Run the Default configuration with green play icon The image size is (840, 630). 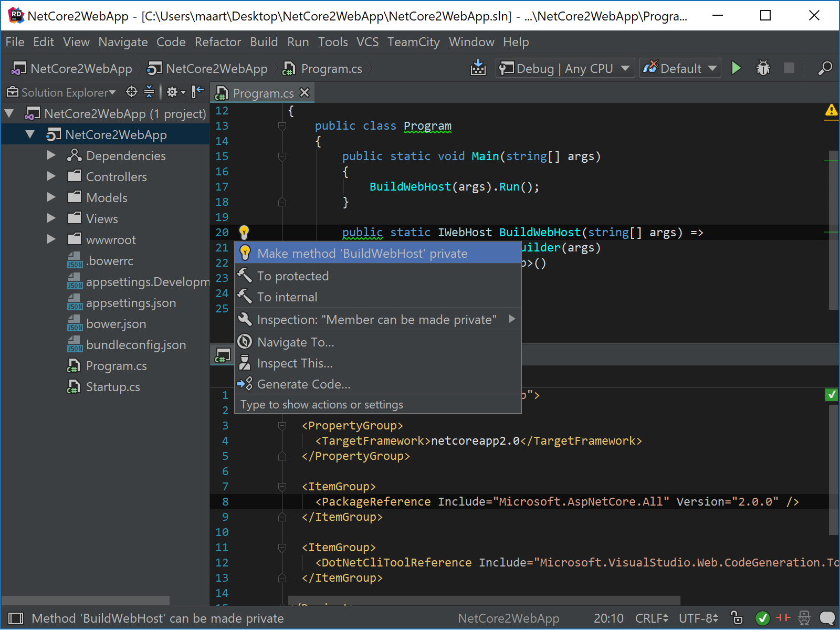[736, 68]
